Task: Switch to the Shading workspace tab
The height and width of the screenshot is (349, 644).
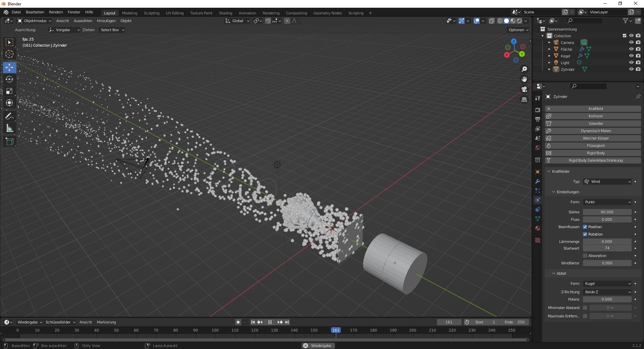Action: [225, 13]
